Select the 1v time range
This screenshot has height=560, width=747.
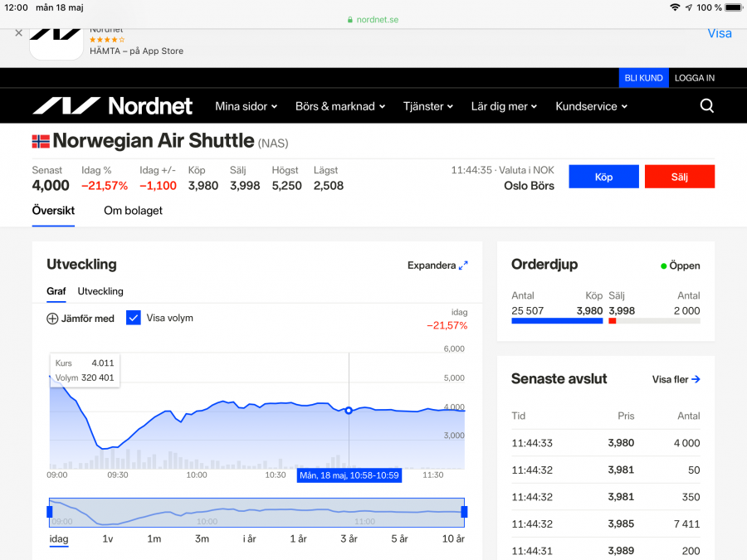(108, 538)
